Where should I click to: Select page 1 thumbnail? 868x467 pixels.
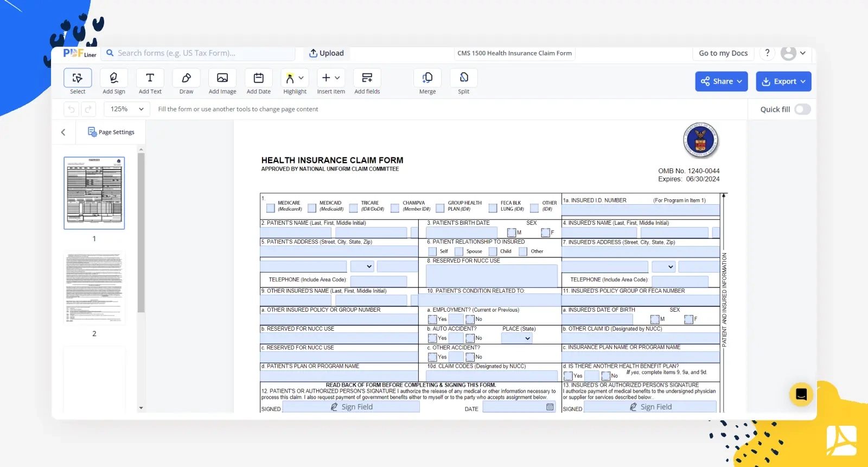94,193
